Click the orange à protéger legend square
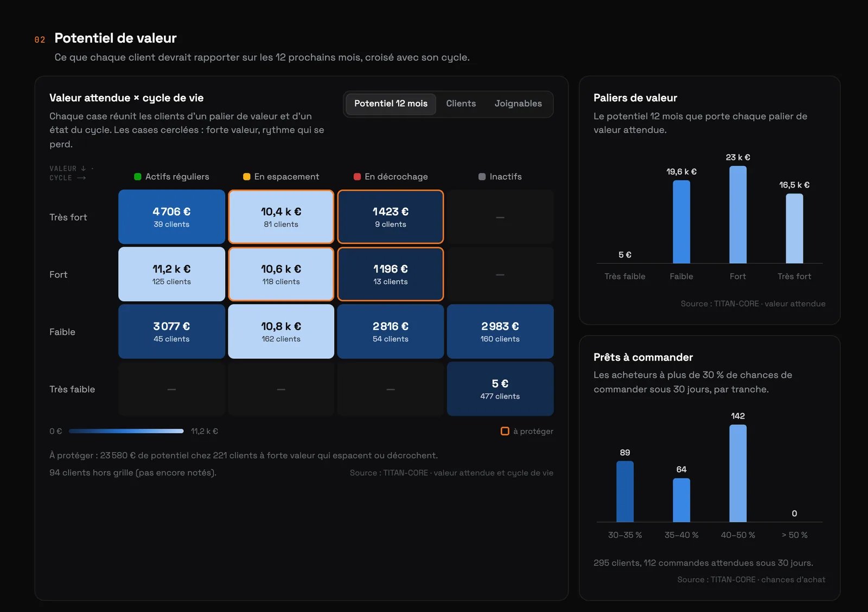The height and width of the screenshot is (612, 868). coord(505,431)
